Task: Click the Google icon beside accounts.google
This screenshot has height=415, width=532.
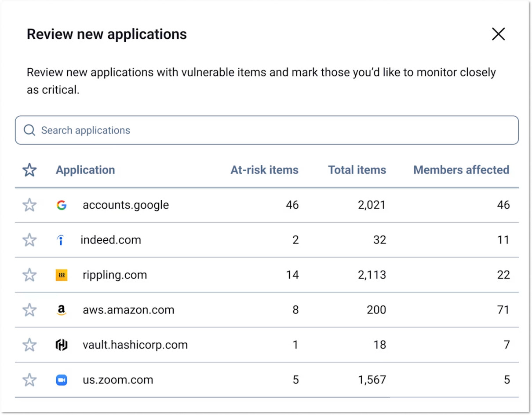Action: point(62,205)
